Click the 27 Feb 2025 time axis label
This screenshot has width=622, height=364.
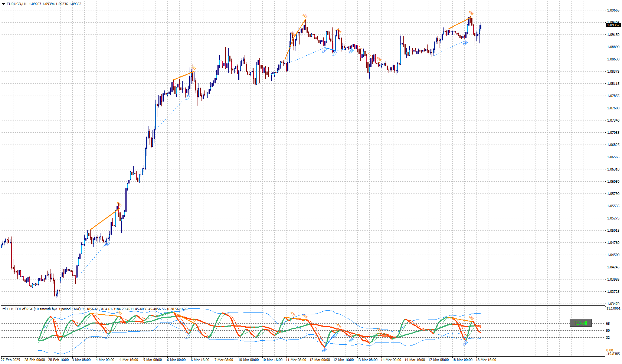pos(10,360)
